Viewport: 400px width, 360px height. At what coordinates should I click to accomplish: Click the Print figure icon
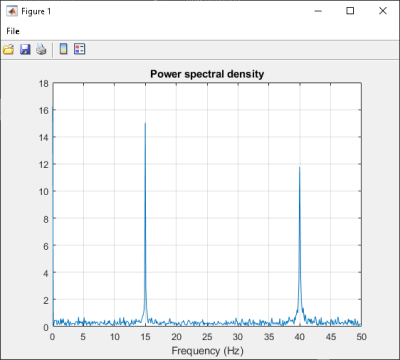click(x=41, y=49)
